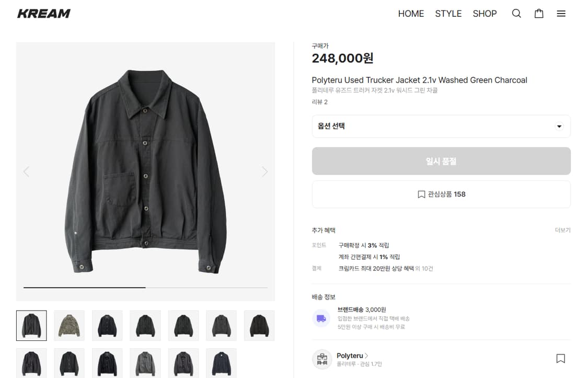Click the Polyteru brand logo icon
The image size is (588, 378).
click(322, 359)
